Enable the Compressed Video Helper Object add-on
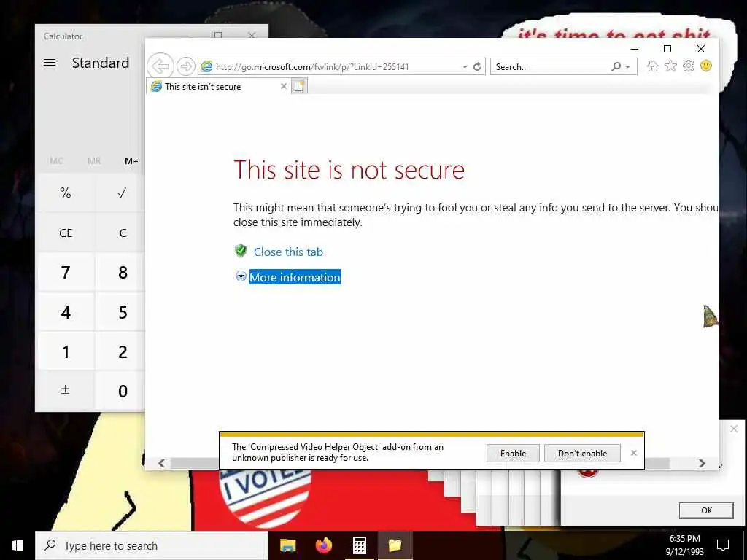 tap(513, 454)
